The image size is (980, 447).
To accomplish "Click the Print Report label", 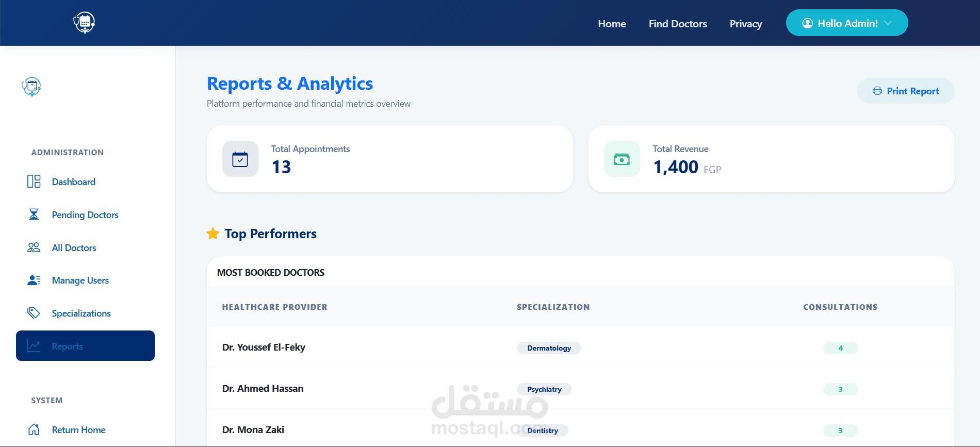I will click(913, 91).
